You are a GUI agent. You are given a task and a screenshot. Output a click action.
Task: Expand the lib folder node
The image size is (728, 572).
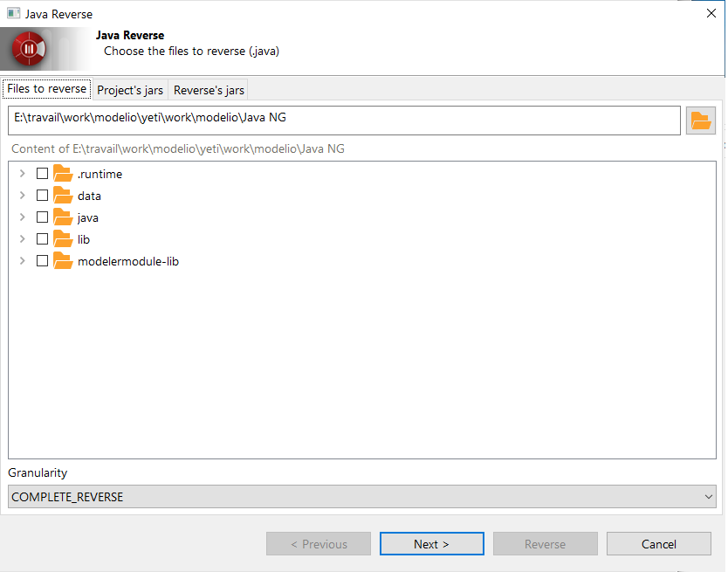[22, 238]
